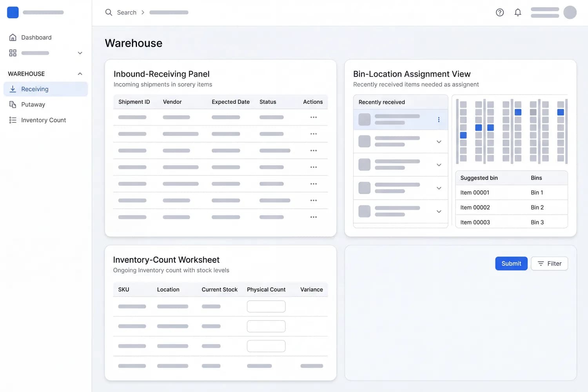Image resolution: width=588 pixels, height=392 pixels.
Task: Click Suggested bin column header
Action: click(x=479, y=178)
